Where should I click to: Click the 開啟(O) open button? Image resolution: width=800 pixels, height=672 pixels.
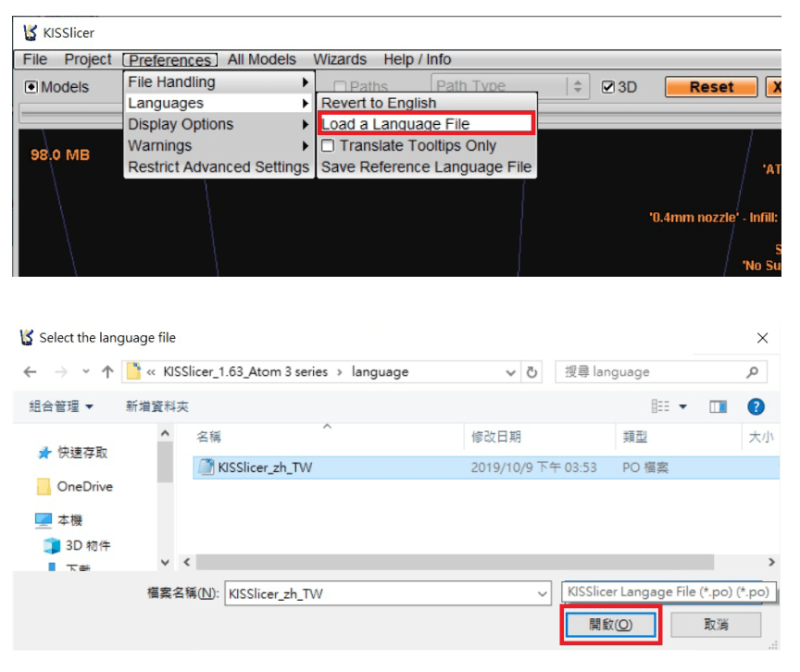(x=611, y=625)
